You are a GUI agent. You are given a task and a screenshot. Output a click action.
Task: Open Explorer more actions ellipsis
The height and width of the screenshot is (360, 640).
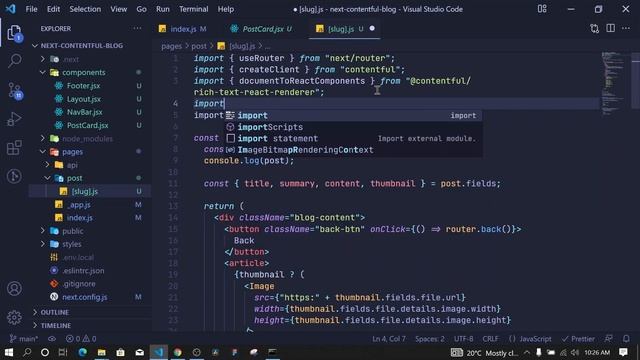pos(137,29)
